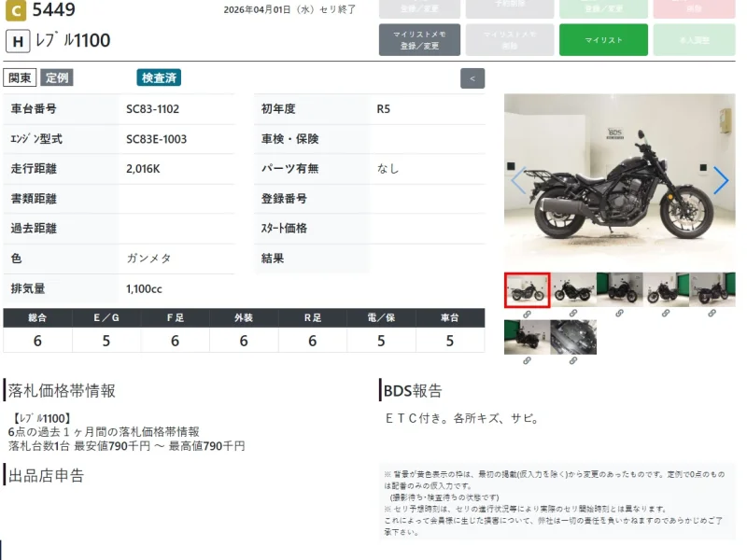Click the color value ガンメタ
The height and width of the screenshot is (560, 747).
[x=148, y=259]
